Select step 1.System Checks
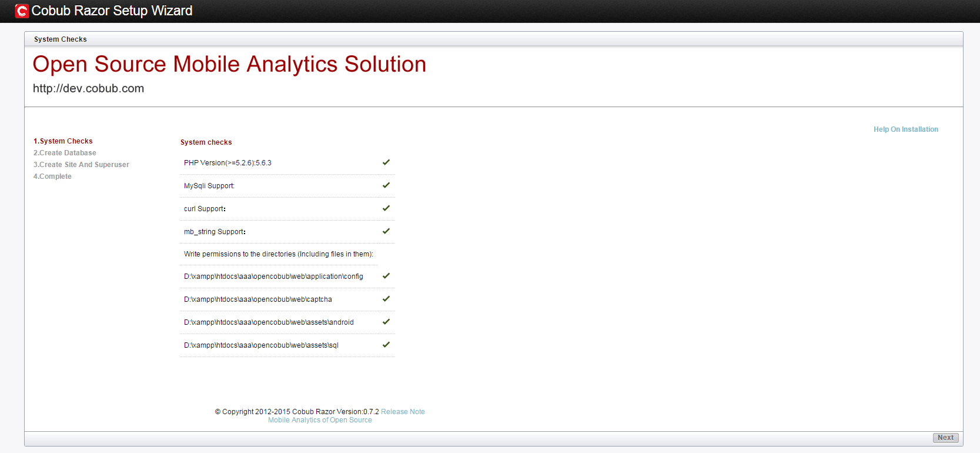 pyautogui.click(x=63, y=141)
